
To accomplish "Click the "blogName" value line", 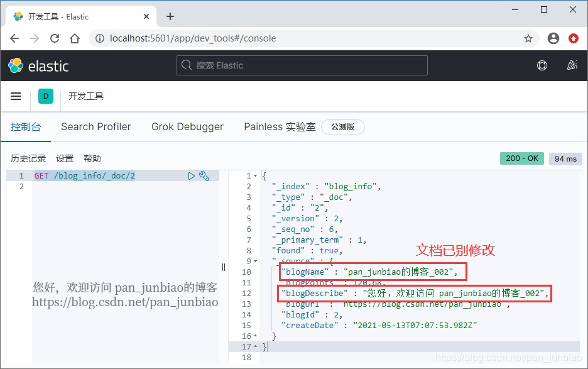I will [x=370, y=272].
